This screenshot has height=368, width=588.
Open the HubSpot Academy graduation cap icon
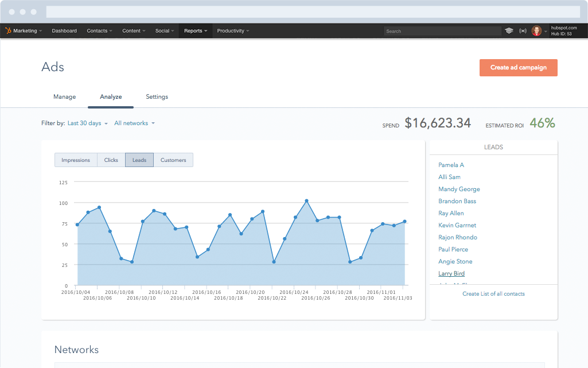[x=509, y=30]
